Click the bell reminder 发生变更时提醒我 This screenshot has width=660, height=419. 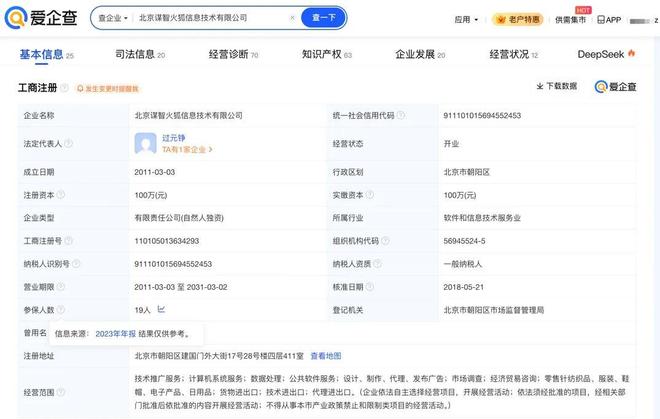point(108,88)
